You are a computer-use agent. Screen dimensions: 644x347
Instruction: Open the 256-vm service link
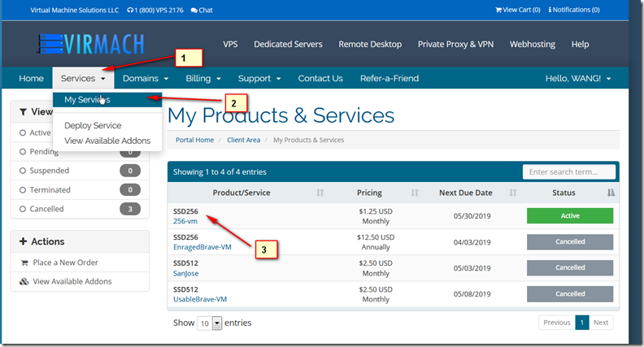[186, 221]
